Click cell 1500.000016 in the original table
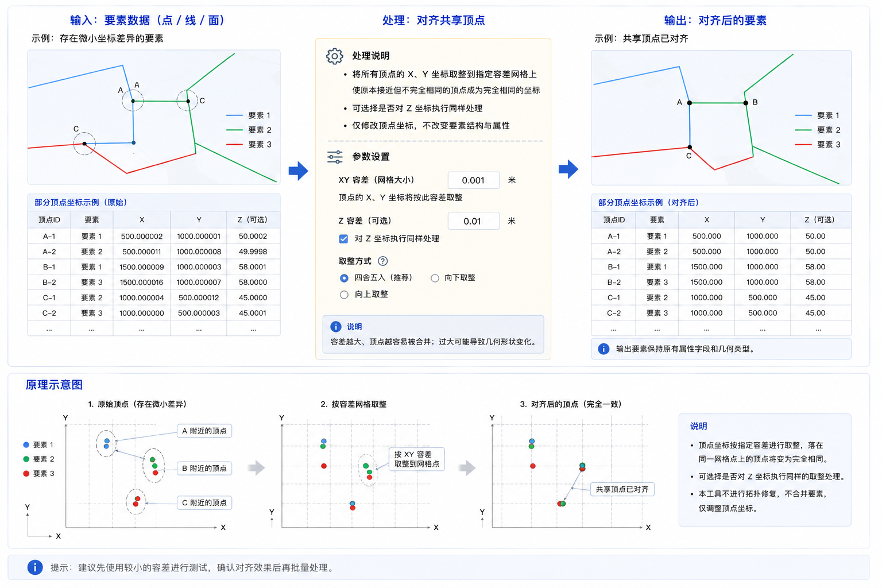The width and height of the screenshot is (882, 588). [142, 283]
